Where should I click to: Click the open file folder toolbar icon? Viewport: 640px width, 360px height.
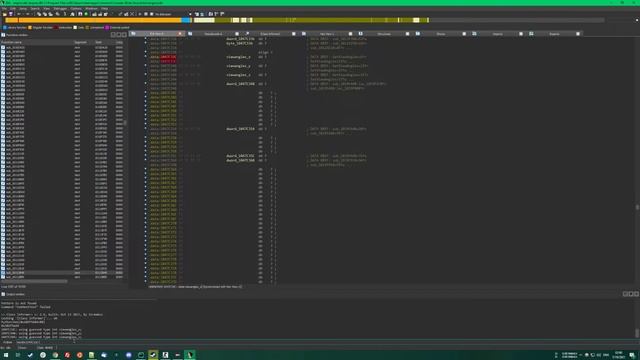point(5,14)
